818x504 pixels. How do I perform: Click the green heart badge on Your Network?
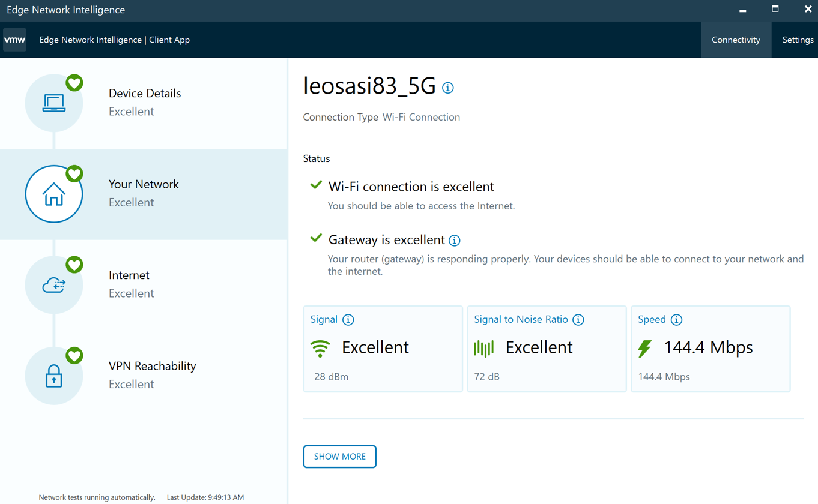pos(74,174)
